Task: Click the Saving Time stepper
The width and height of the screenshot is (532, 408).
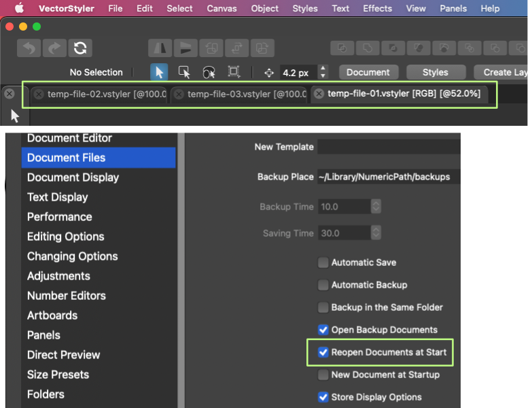Action: tap(376, 233)
